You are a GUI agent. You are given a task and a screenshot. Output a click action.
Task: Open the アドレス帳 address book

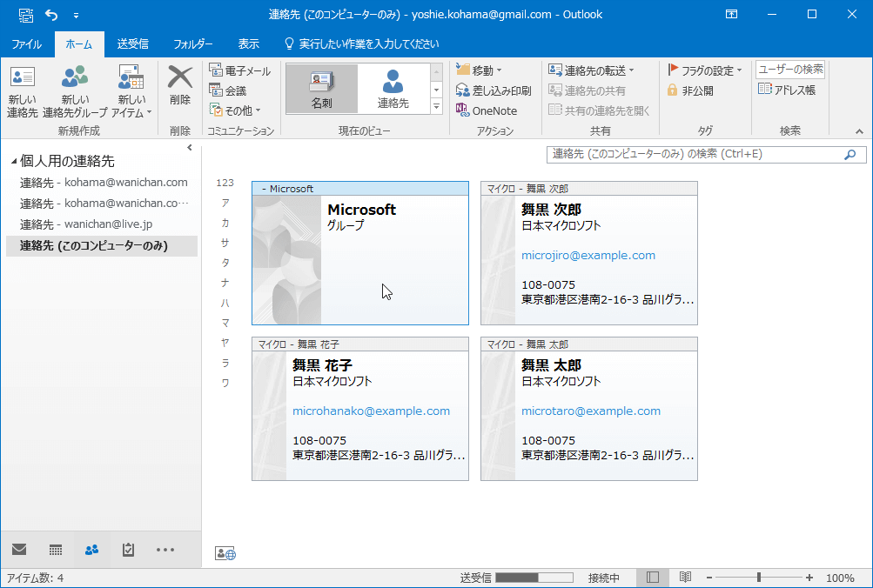click(x=787, y=90)
